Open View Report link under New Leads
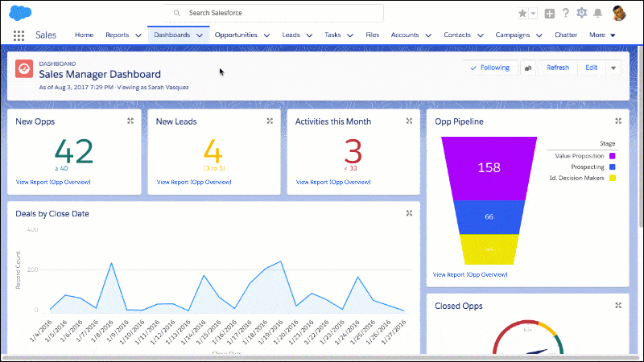Screen dimensions: 644x362 click(194, 182)
